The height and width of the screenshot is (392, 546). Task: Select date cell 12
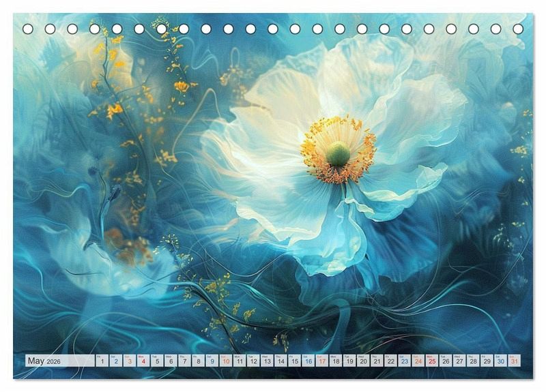tap(253, 361)
